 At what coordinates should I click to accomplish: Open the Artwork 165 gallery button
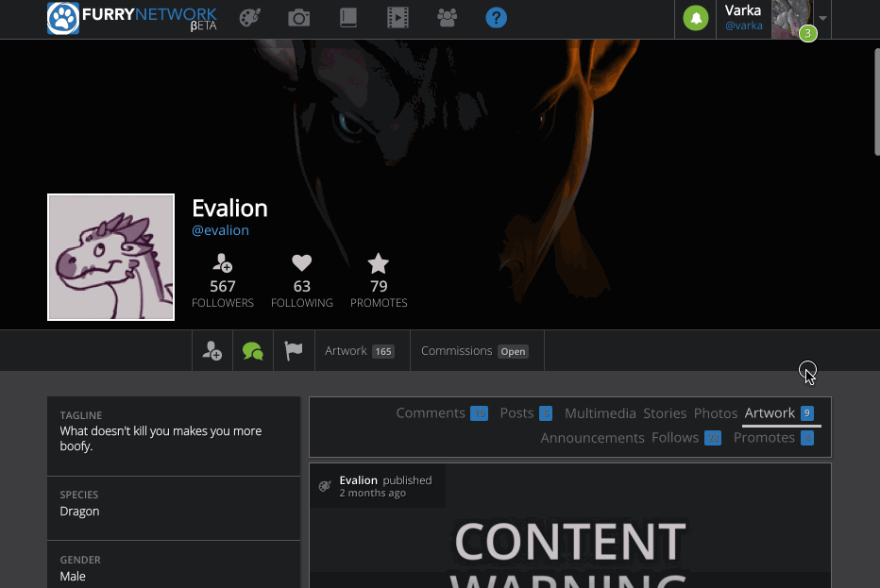pyautogui.click(x=359, y=351)
